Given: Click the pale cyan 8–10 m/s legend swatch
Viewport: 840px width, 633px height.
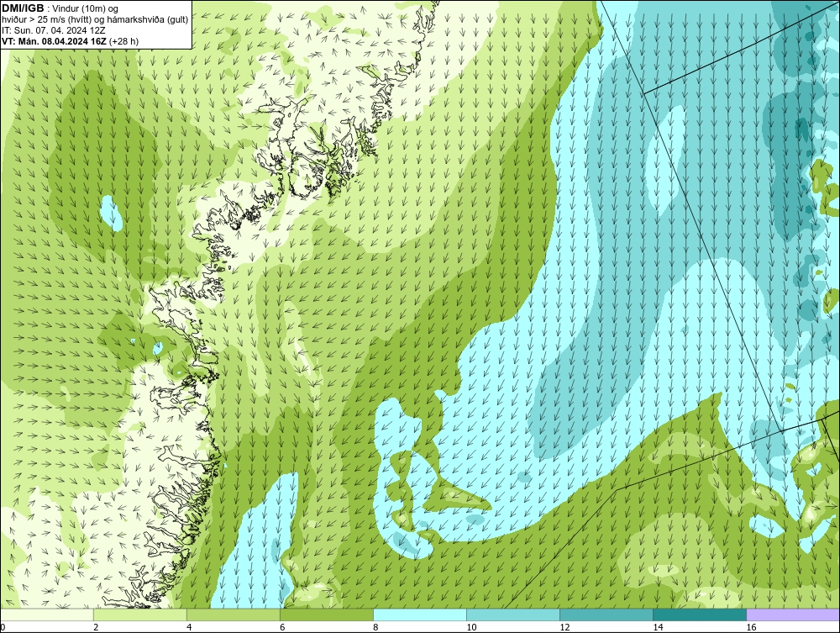Looking at the screenshot, I should [419, 615].
